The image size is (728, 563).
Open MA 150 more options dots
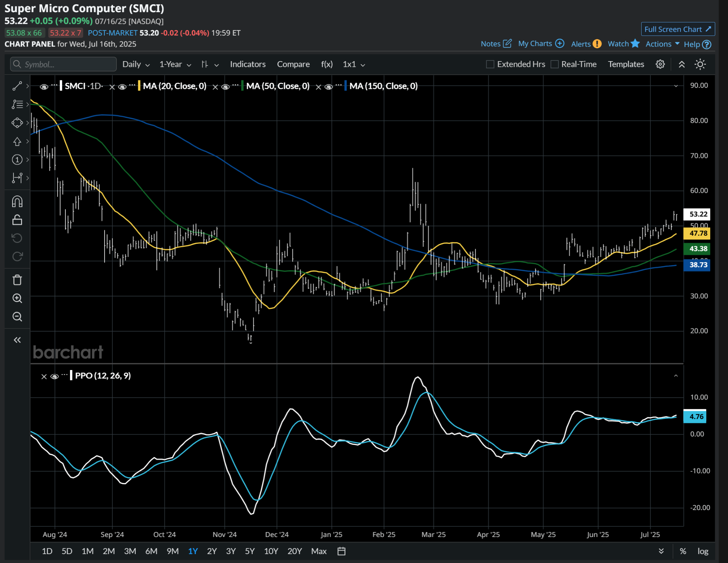pyautogui.click(x=338, y=85)
